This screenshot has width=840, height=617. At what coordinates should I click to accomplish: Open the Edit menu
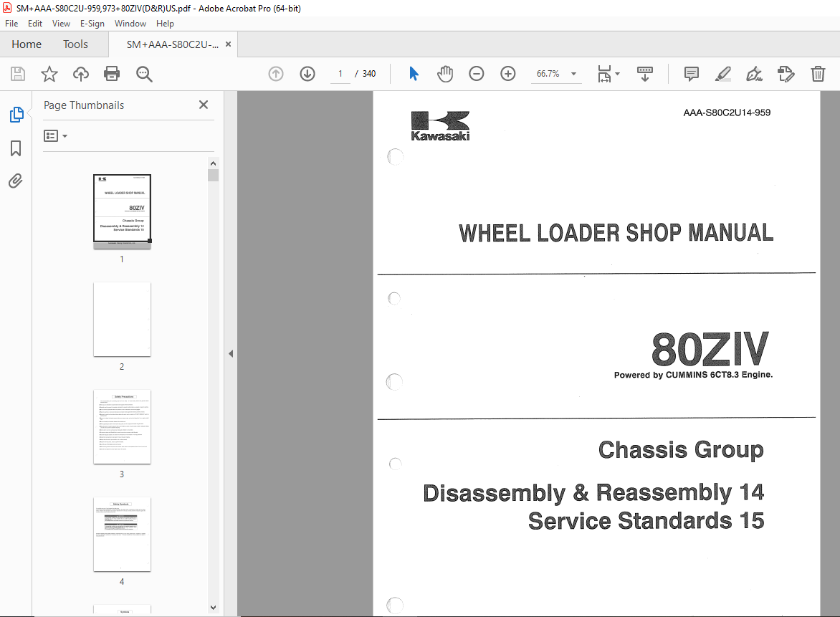tap(35, 24)
